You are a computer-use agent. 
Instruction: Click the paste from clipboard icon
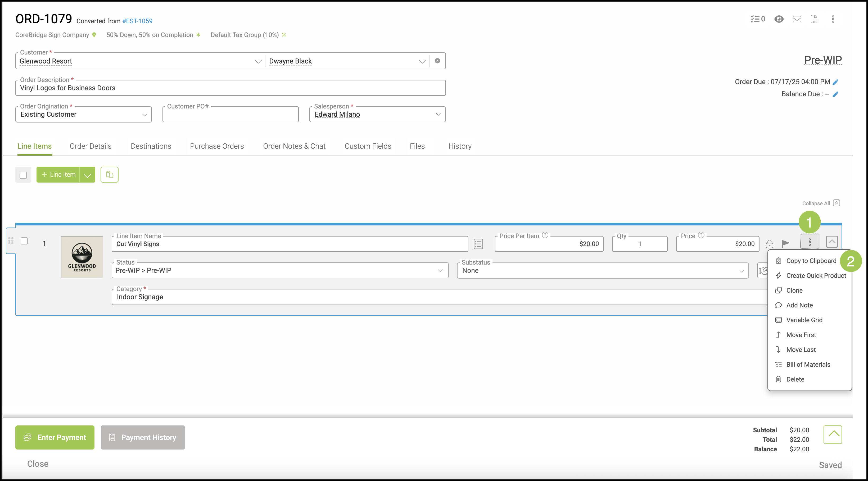point(110,174)
